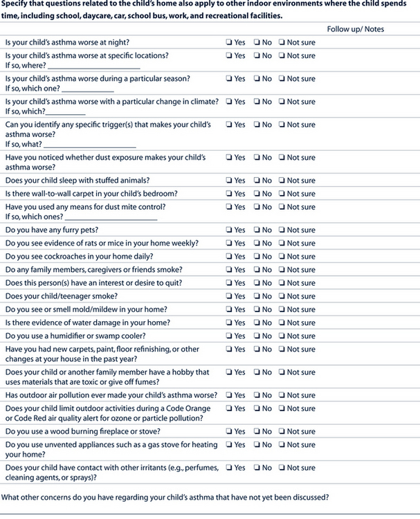Check Not sure for water damage evidence
The image size is (420, 519).
tap(282, 322)
